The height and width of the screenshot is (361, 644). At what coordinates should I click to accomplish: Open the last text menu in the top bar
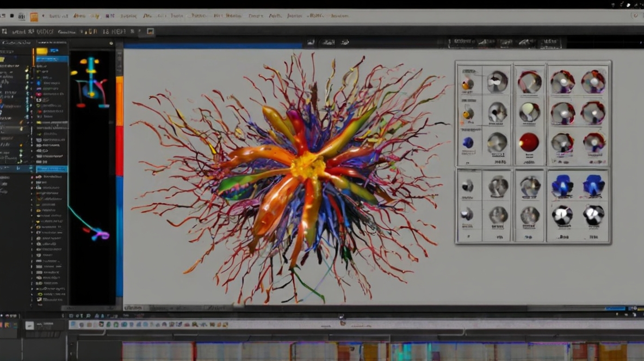pos(339,16)
